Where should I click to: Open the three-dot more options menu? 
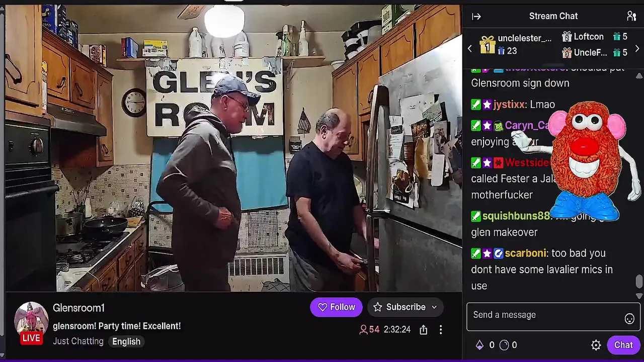(x=441, y=330)
